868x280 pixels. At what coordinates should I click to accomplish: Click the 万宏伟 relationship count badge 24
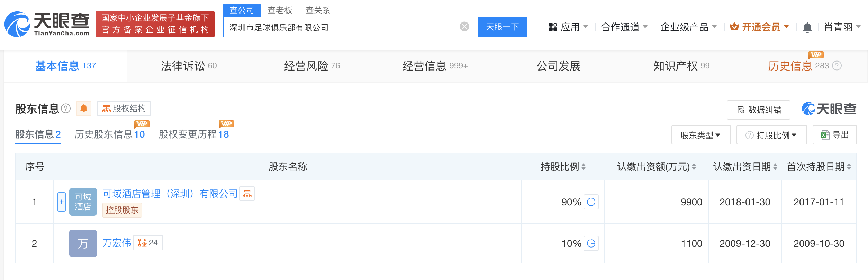(148, 243)
